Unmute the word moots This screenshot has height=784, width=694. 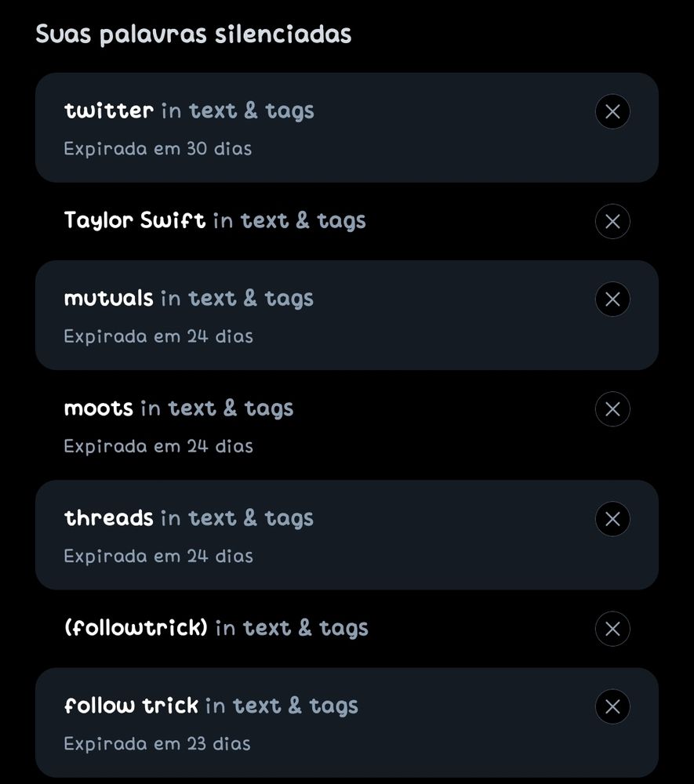(612, 409)
